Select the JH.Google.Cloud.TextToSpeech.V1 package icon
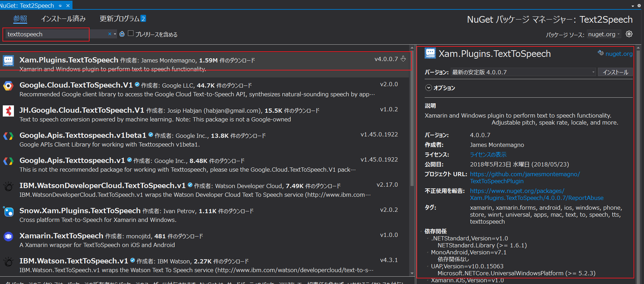This screenshot has height=284, width=644. click(x=8, y=111)
